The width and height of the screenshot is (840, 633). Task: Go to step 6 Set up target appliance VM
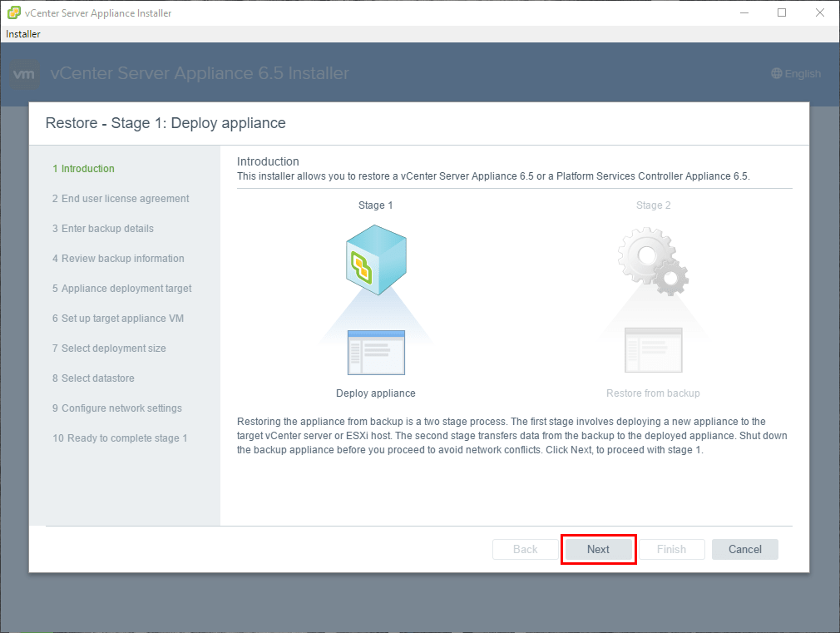118,319
